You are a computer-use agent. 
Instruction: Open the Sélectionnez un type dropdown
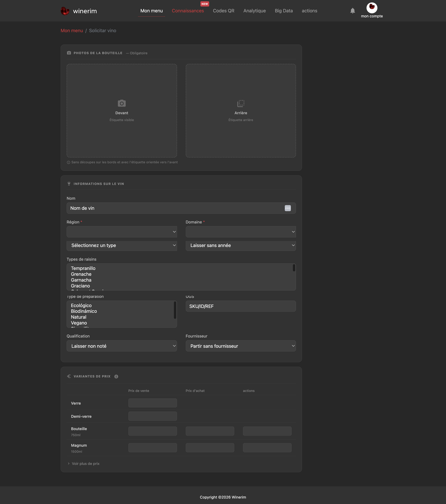coord(122,245)
